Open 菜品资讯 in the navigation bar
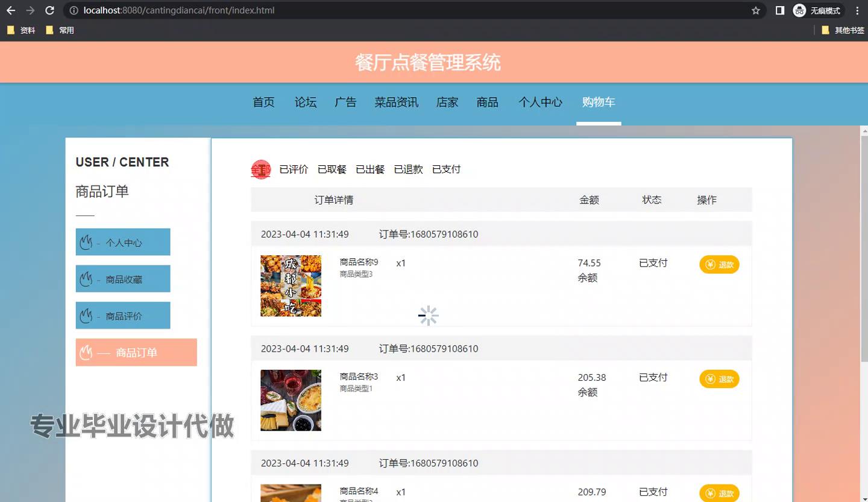 click(397, 103)
